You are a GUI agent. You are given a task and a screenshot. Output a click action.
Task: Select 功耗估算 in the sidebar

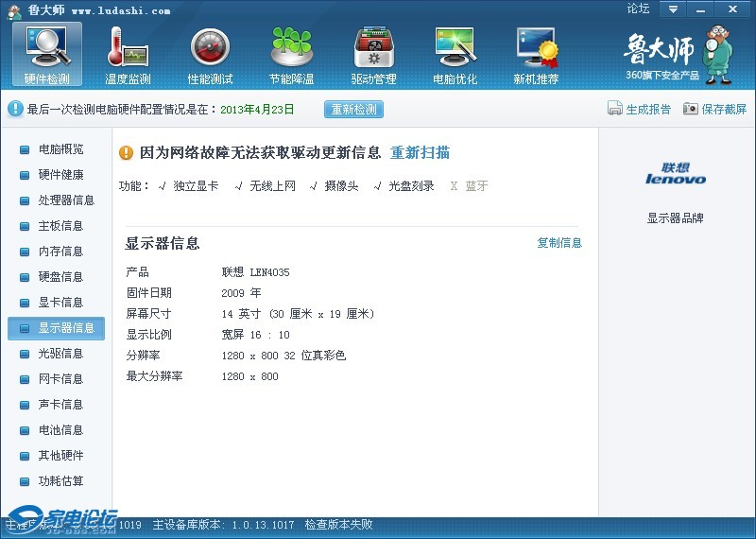click(60, 481)
